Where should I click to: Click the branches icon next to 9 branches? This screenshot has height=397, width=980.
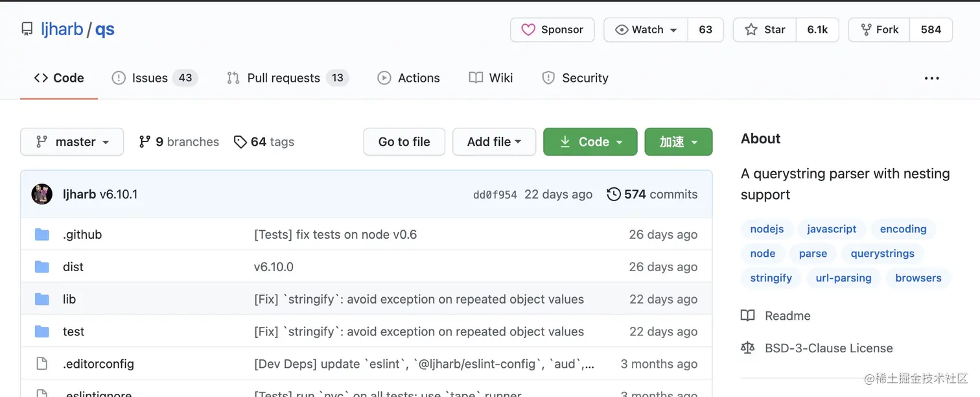(144, 141)
